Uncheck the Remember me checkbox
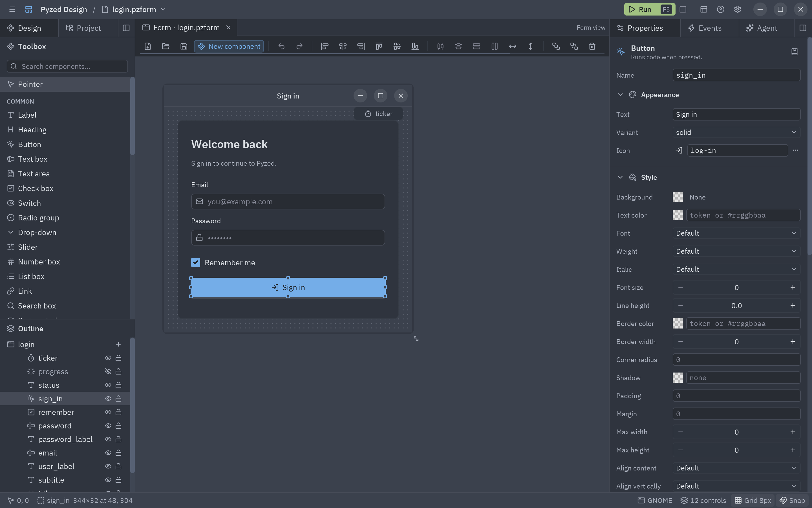Image resolution: width=812 pixels, height=508 pixels. (x=196, y=262)
